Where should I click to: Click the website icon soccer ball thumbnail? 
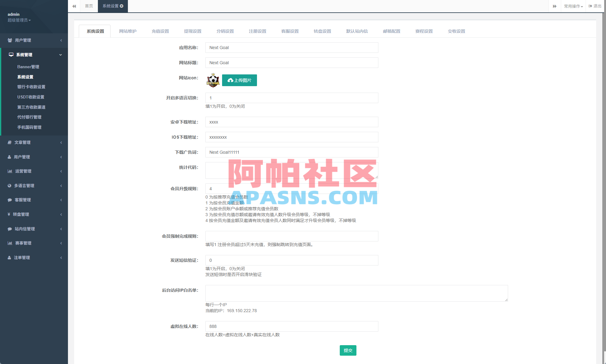point(213,80)
